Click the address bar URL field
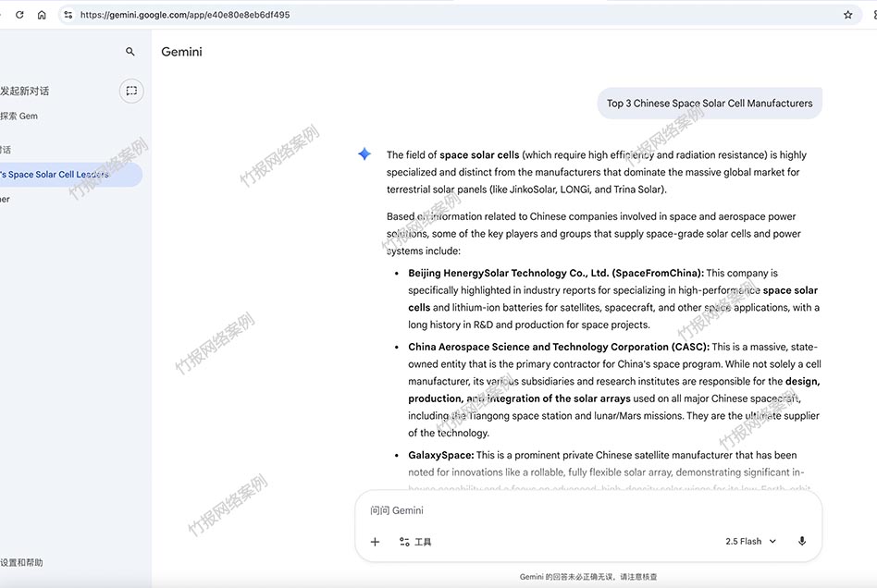The height and width of the screenshot is (588, 877). point(459,15)
